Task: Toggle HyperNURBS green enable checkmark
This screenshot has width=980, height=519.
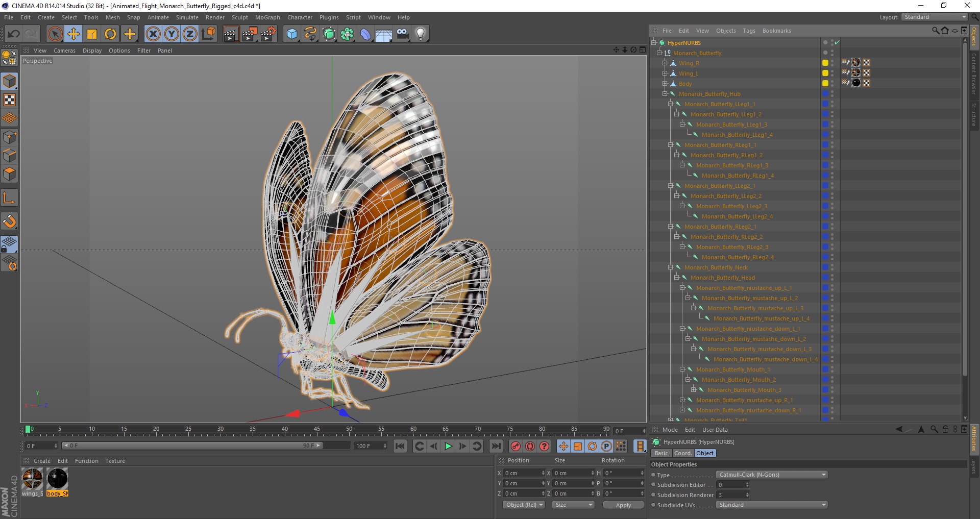Action: [837, 42]
